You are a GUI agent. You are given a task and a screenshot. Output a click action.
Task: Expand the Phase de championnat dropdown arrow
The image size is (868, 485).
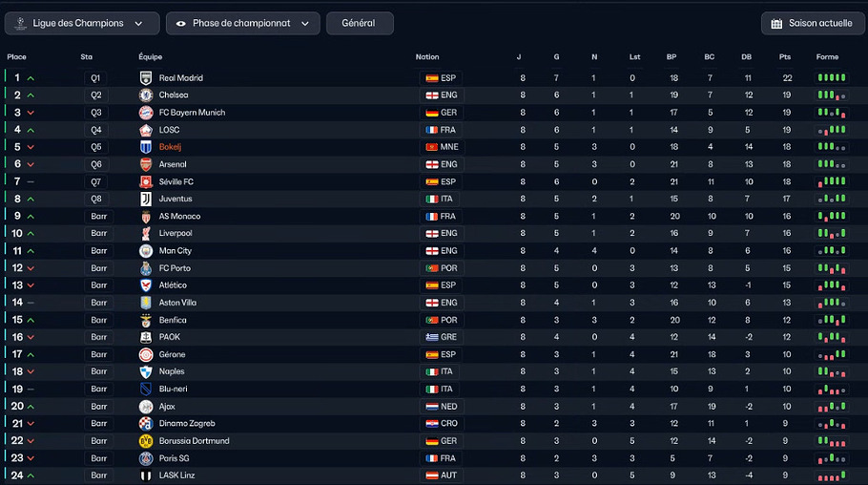coord(305,24)
